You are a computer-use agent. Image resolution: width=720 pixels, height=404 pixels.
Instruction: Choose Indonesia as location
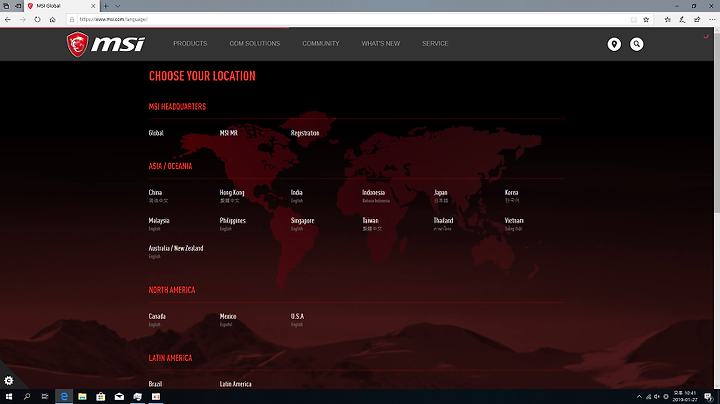point(373,193)
